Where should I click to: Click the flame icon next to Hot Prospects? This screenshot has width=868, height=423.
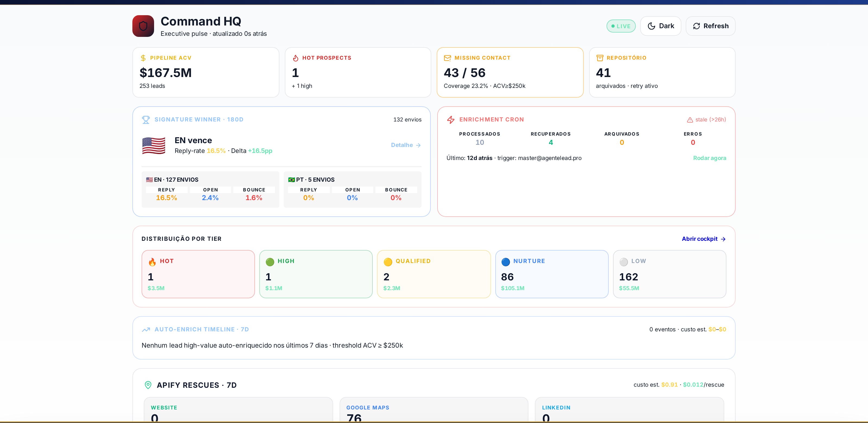[295, 58]
